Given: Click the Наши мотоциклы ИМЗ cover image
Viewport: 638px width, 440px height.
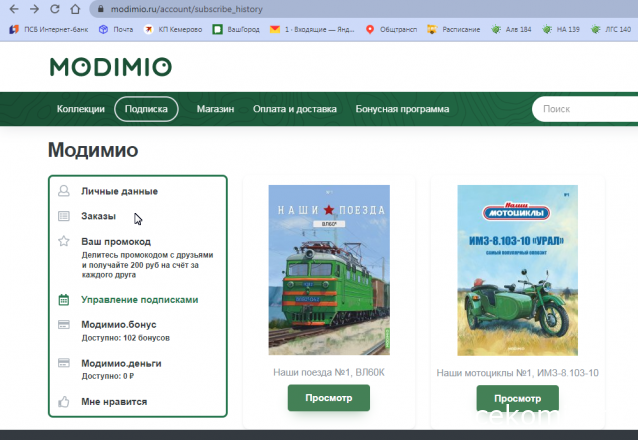Looking at the screenshot, I should click(518, 270).
